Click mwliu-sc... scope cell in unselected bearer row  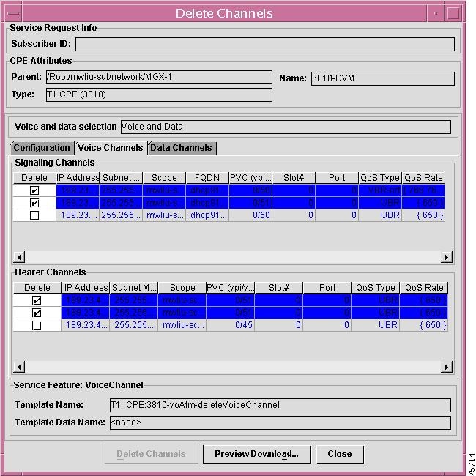click(x=182, y=325)
